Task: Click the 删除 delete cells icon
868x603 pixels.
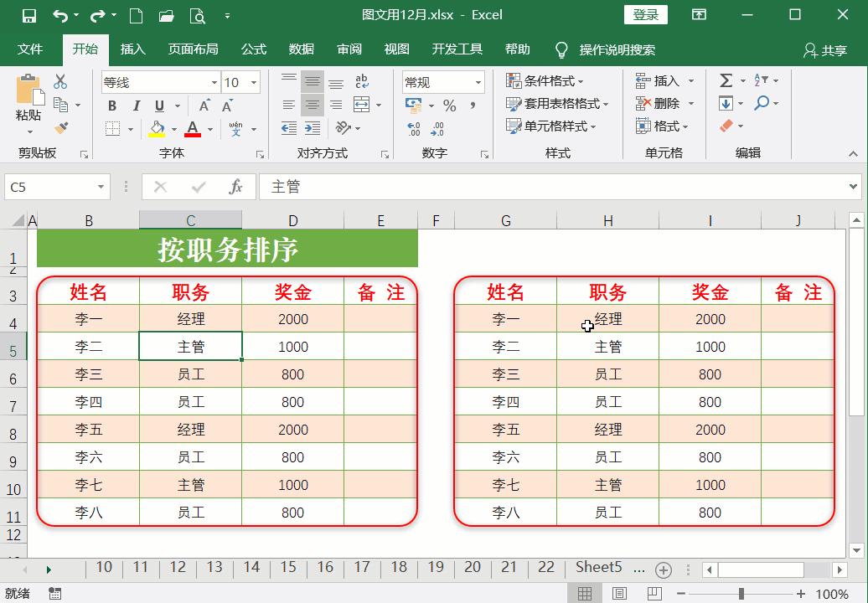Action: 657,103
